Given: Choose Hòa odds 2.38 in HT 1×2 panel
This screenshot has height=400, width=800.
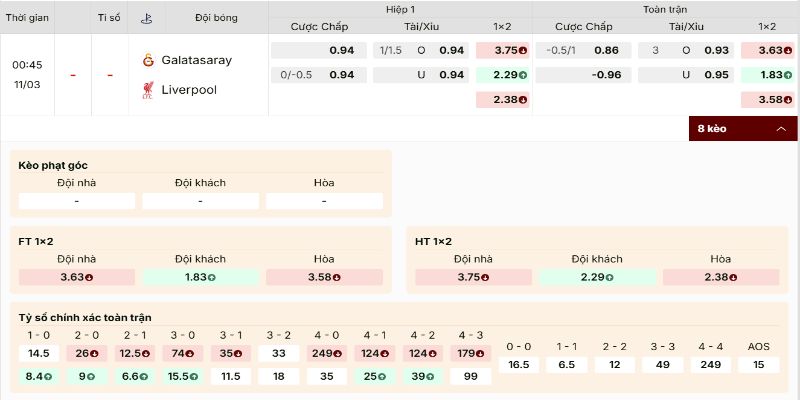Looking at the screenshot, I should click(720, 277).
